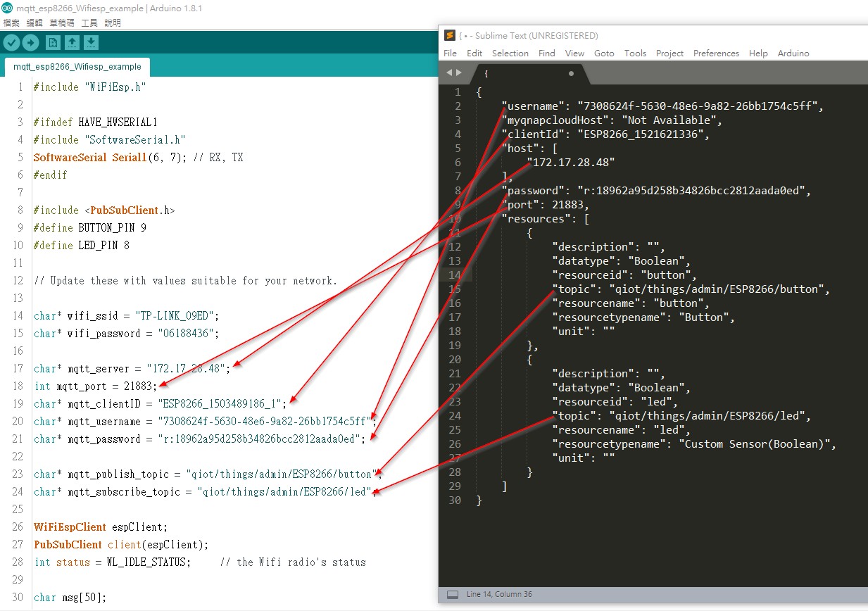Click the previous tab left arrow in Sublime

(450, 73)
